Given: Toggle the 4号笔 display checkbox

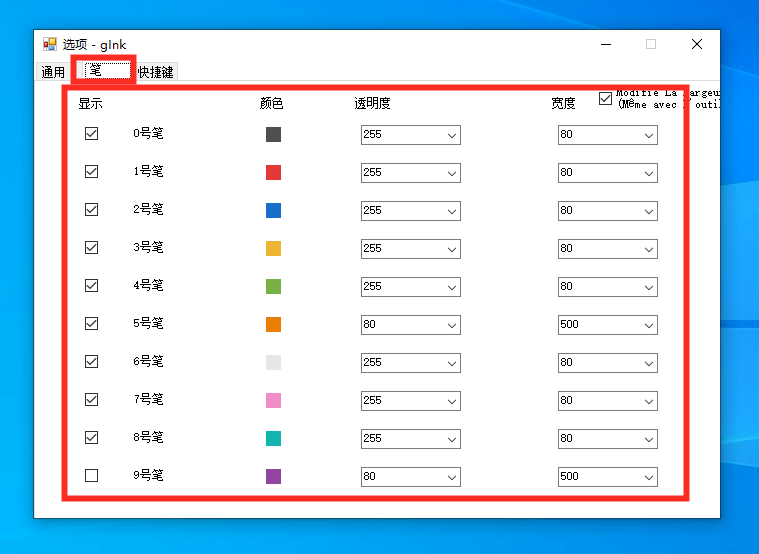Looking at the screenshot, I should pyautogui.click(x=91, y=286).
